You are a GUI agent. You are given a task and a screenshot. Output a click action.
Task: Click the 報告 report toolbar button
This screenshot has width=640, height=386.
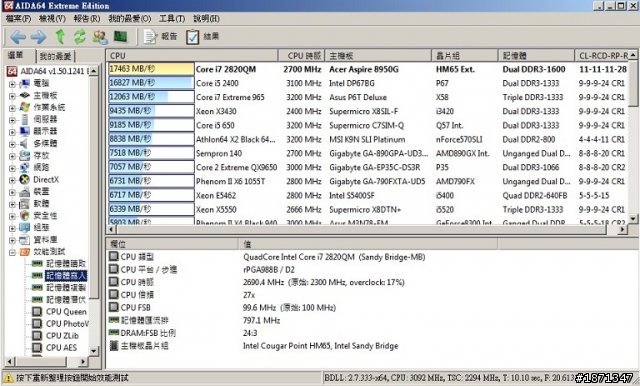[x=160, y=37]
